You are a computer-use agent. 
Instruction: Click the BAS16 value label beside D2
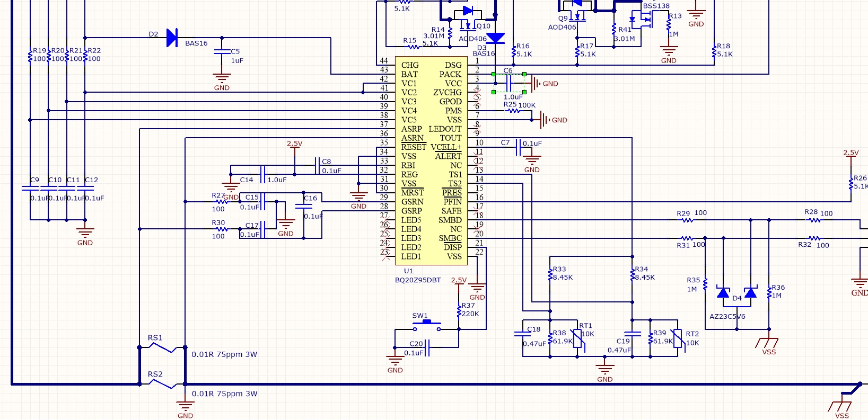pyautogui.click(x=196, y=43)
